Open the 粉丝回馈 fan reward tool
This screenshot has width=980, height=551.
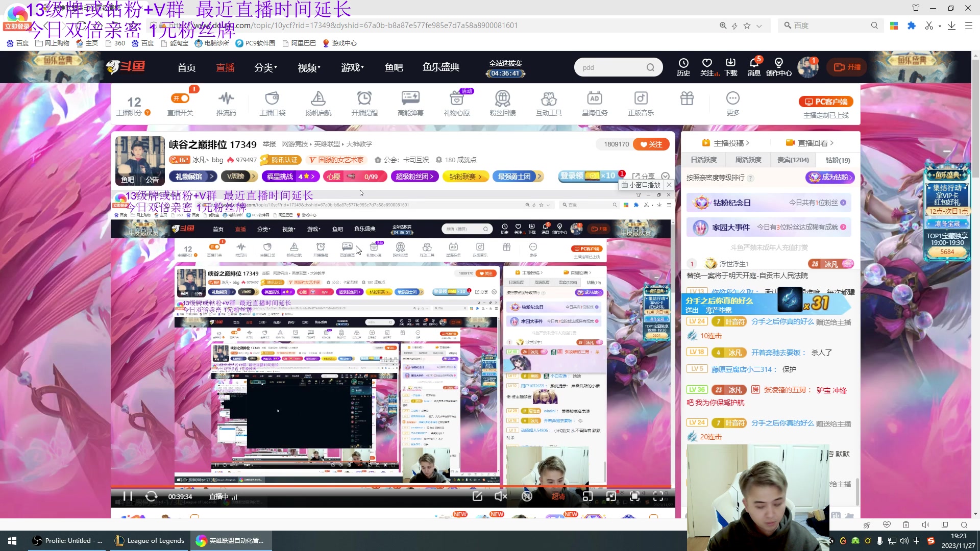[503, 104]
